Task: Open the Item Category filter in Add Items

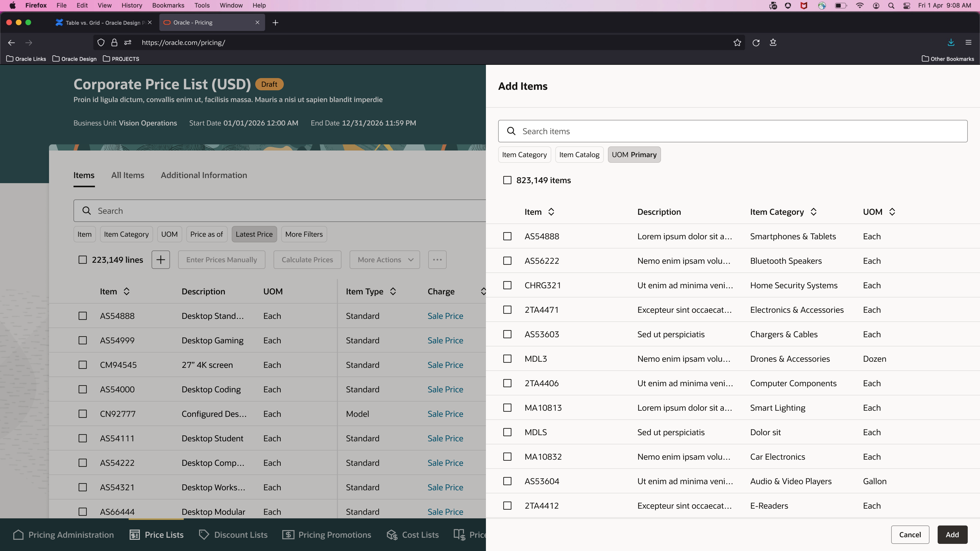Action: pyautogui.click(x=524, y=155)
